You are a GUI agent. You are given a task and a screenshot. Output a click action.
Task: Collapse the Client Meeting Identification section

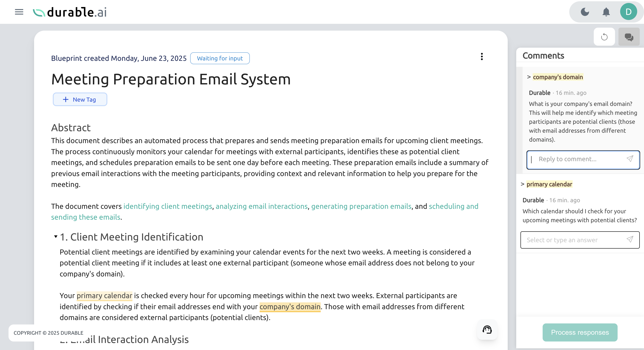[56, 236]
